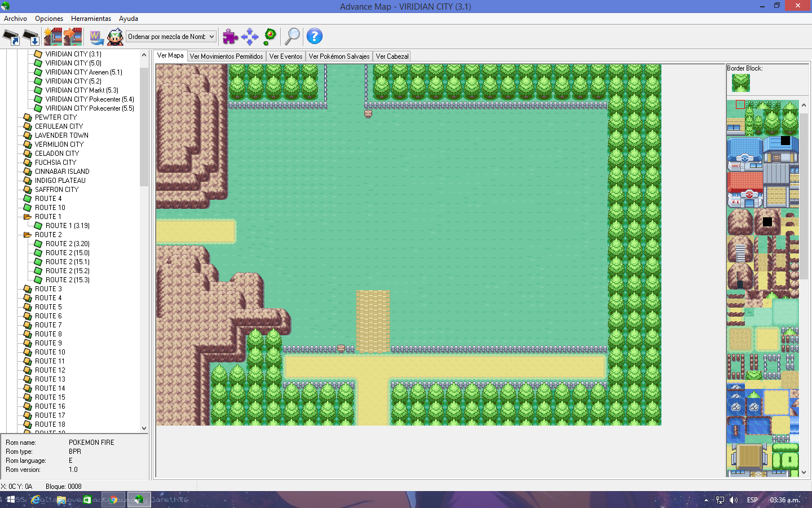
Task: Switch to Ver Movimientos Permitidos tab
Action: point(226,56)
